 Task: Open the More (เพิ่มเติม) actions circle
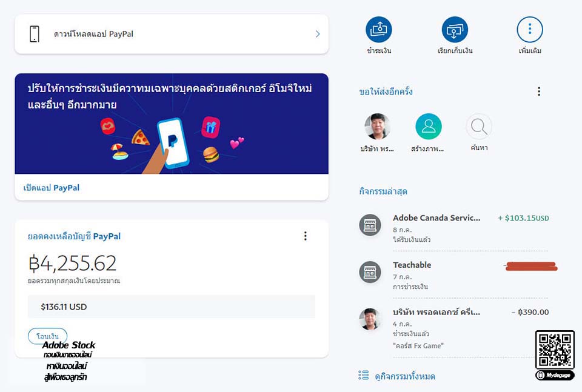coord(530,29)
